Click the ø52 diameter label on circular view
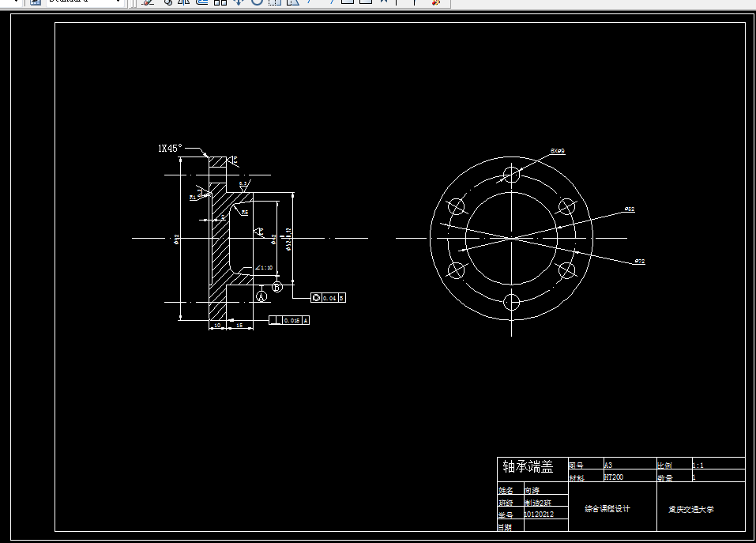 pyautogui.click(x=629, y=209)
